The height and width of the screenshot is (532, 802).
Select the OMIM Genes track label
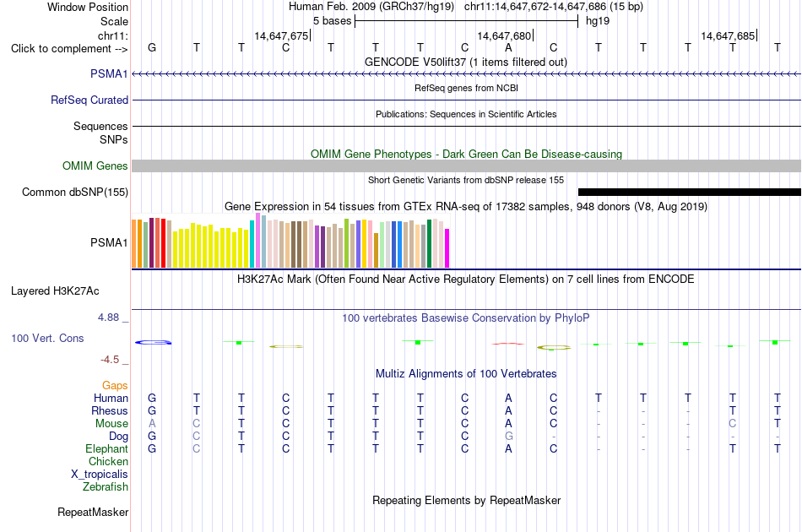click(x=95, y=166)
